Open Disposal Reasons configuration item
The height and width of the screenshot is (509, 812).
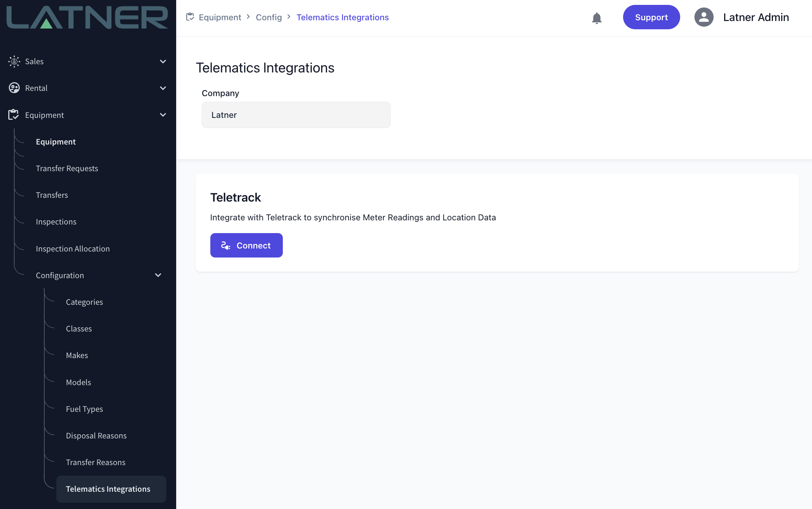pos(96,435)
